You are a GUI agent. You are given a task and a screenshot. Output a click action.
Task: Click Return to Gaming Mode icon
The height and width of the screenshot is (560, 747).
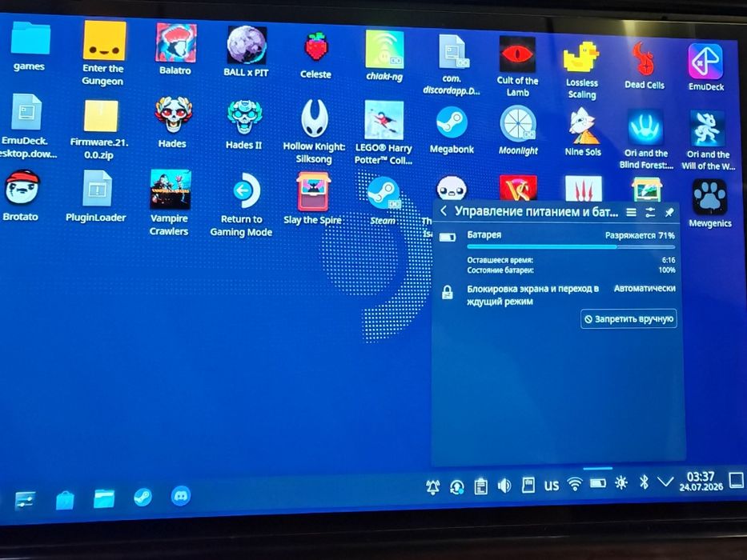point(245,191)
